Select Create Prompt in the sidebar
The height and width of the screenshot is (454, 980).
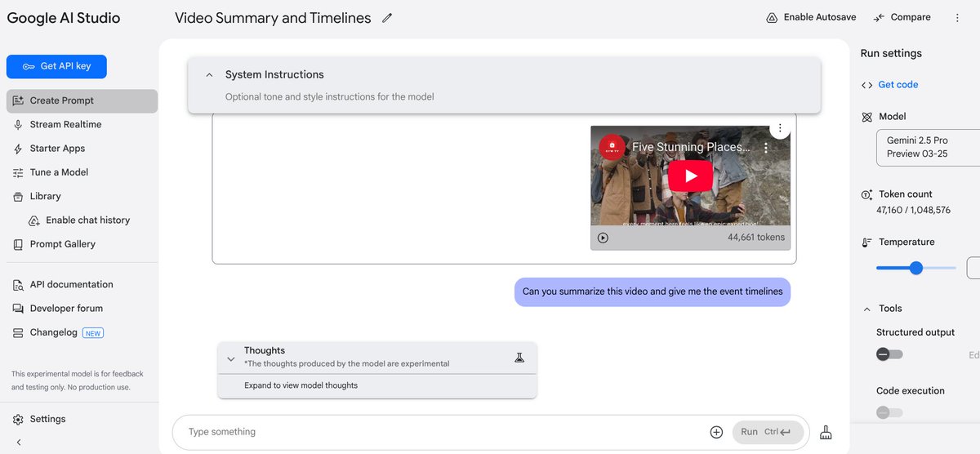[x=82, y=100]
